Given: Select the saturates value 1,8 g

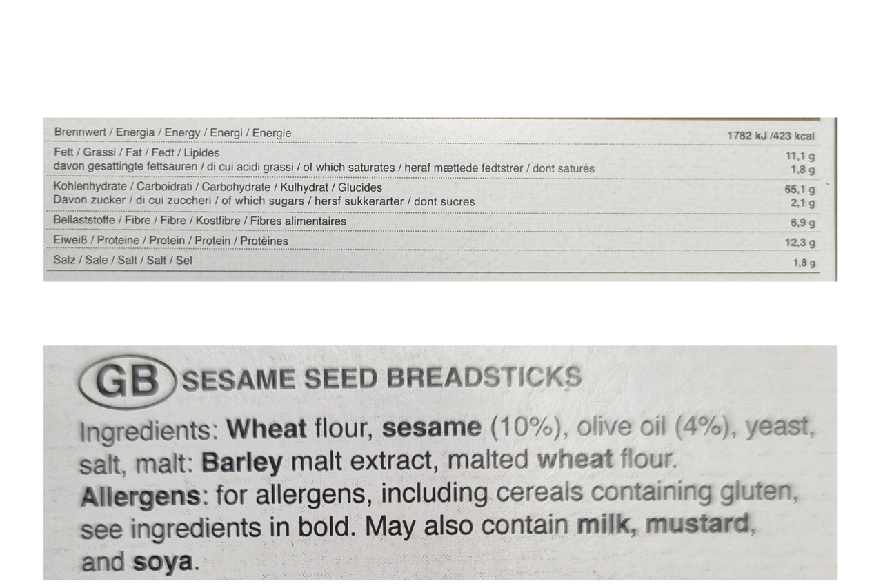Looking at the screenshot, I should pos(803,170).
